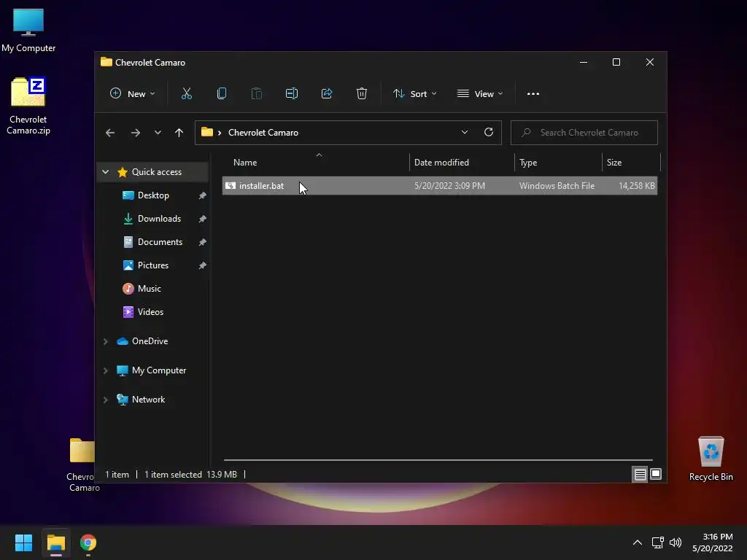The width and height of the screenshot is (747, 560).
Task: Click the Windows Batch File type cell
Action: coord(557,186)
